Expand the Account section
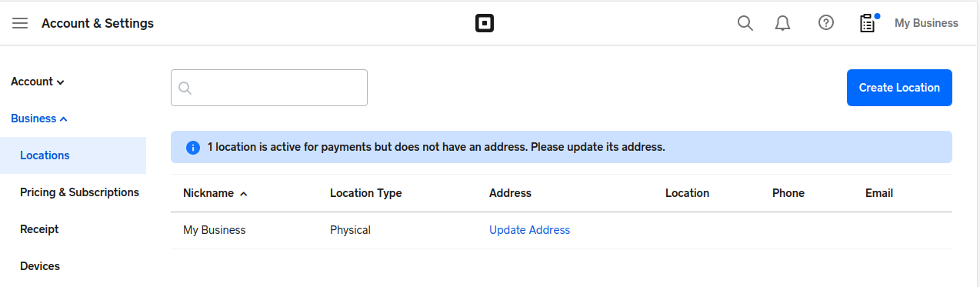Viewport: 980px width, 287px height. tap(37, 82)
